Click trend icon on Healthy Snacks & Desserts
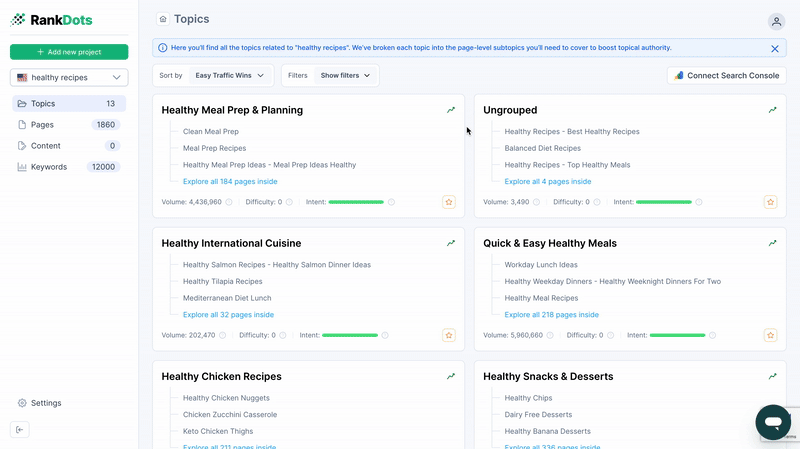 click(x=772, y=376)
